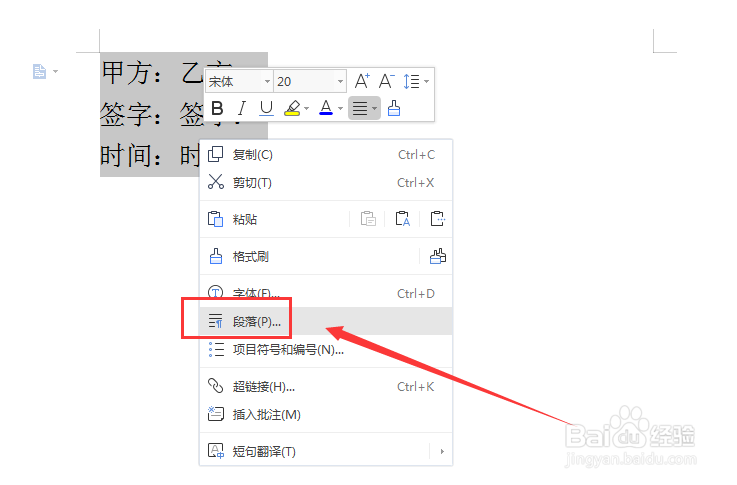
Task: Open 字体(F)... dialog entry
Action: pyautogui.click(x=326, y=293)
